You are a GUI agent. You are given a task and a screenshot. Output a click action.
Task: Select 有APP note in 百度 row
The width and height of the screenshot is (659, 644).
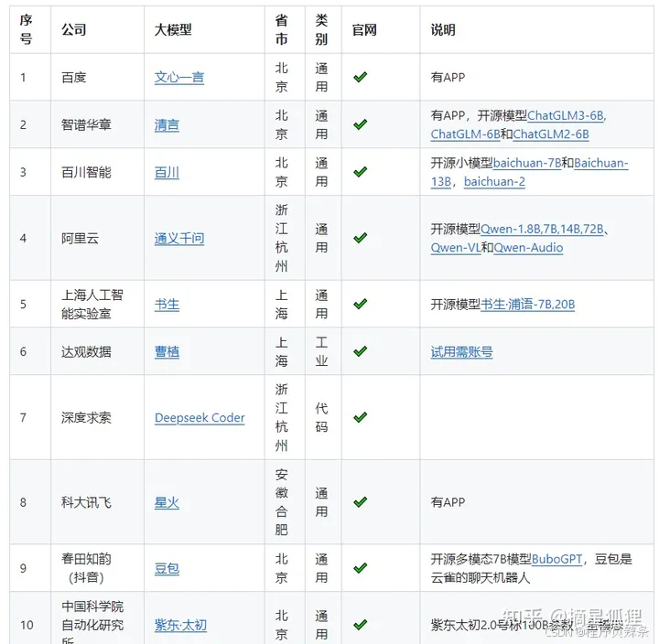coord(448,78)
